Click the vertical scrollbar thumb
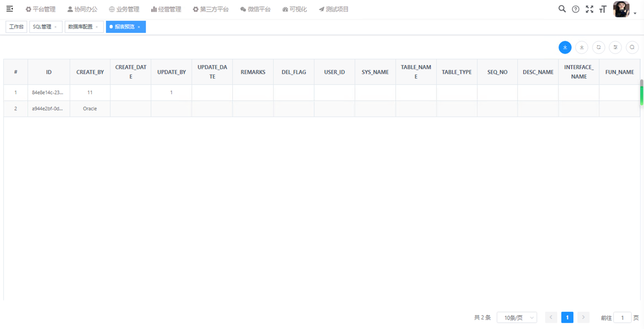644x329 pixels. click(x=641, y=95)
